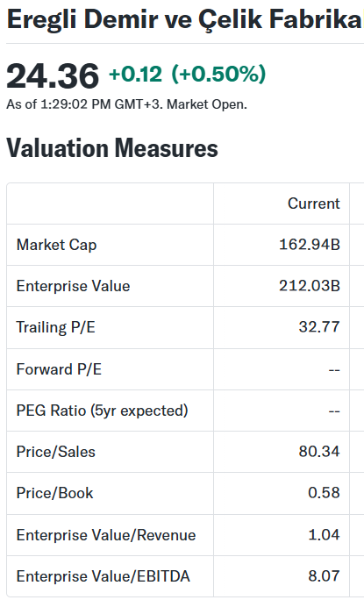Click the Eregli Demir ve Çelik title
This screenshot has height=600, width=364.
[185, 19]
